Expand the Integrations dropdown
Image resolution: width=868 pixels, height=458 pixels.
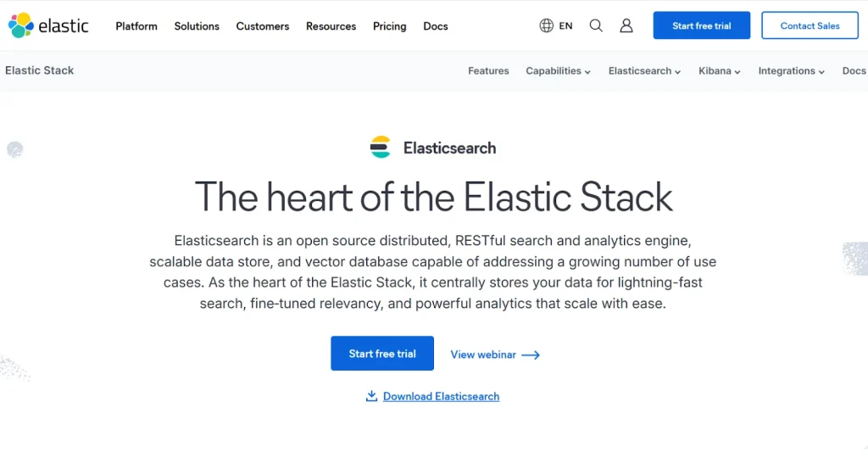point(791,71)
